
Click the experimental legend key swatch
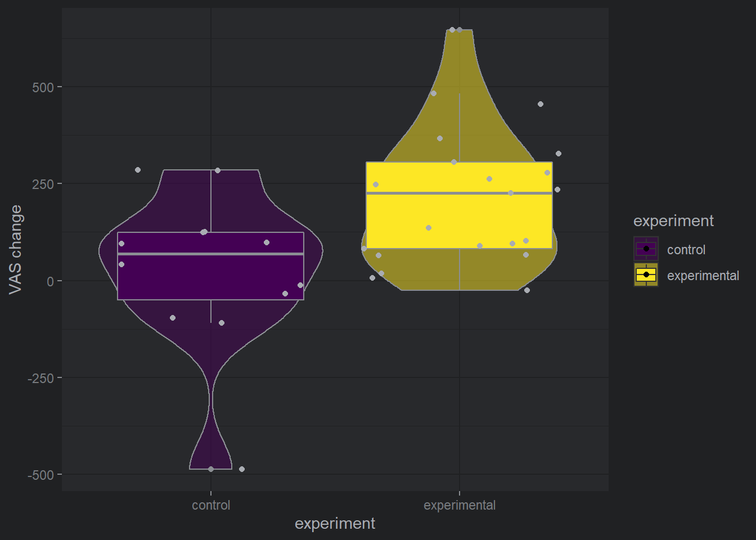point(646,274)
